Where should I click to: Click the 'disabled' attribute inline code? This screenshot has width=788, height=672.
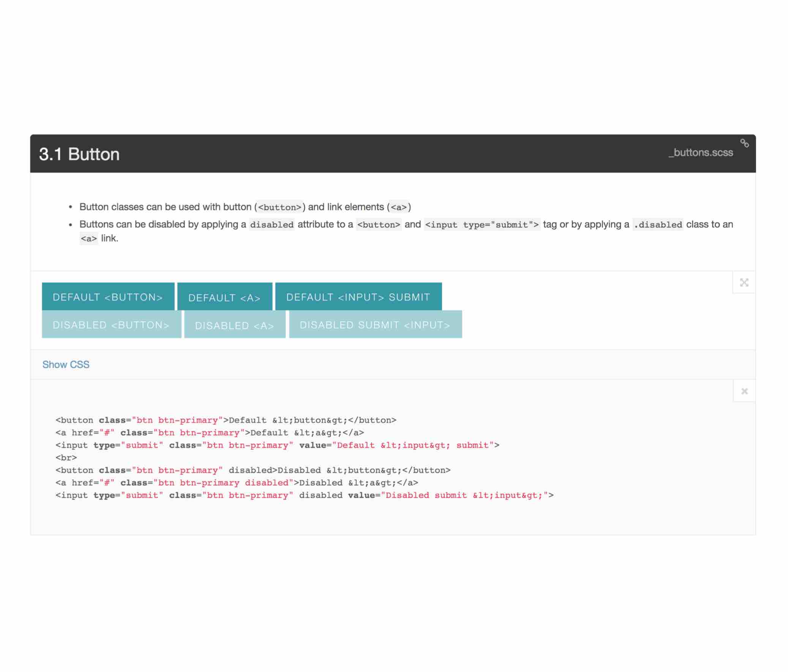pyautogui.click(x=272, y=224)
